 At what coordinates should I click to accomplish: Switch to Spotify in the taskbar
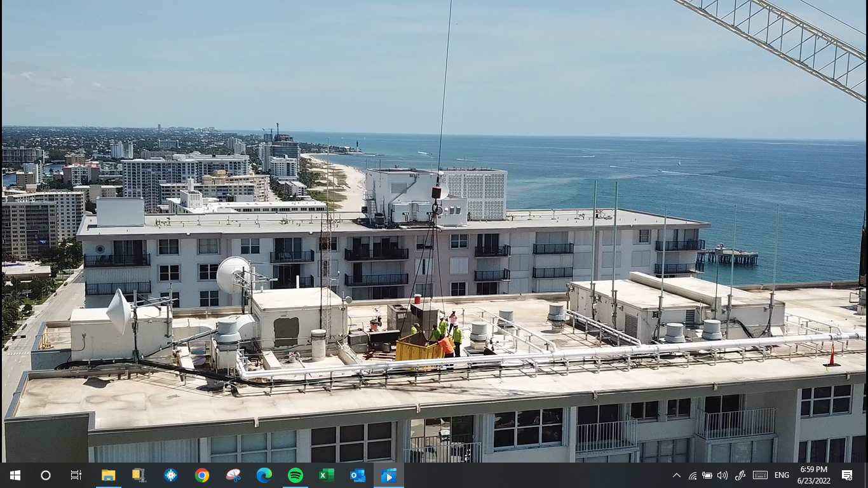(x=295, y=475)
